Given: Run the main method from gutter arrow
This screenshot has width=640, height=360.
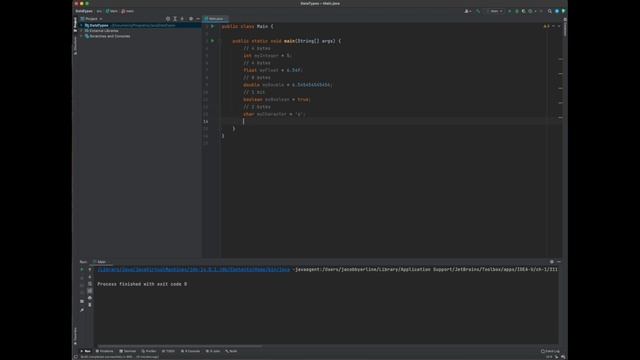Looking at the screenshot, I should pos(212,41).
